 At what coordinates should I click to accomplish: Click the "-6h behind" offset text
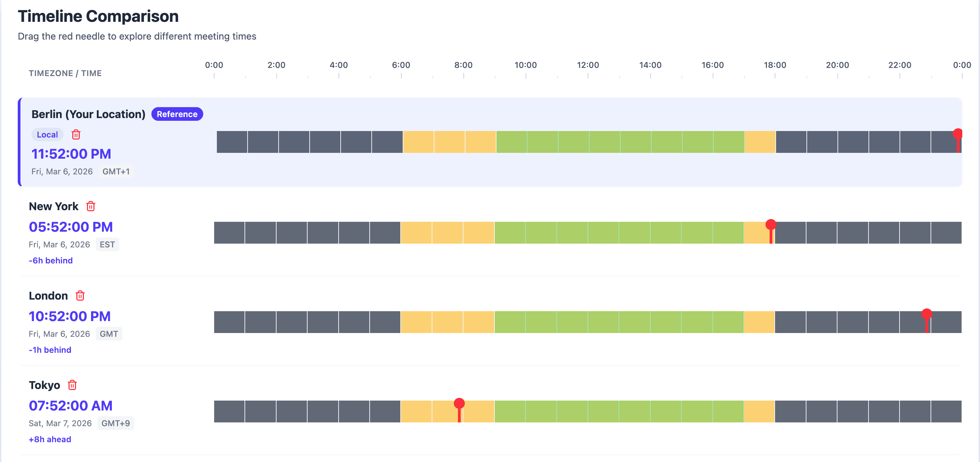50,261
